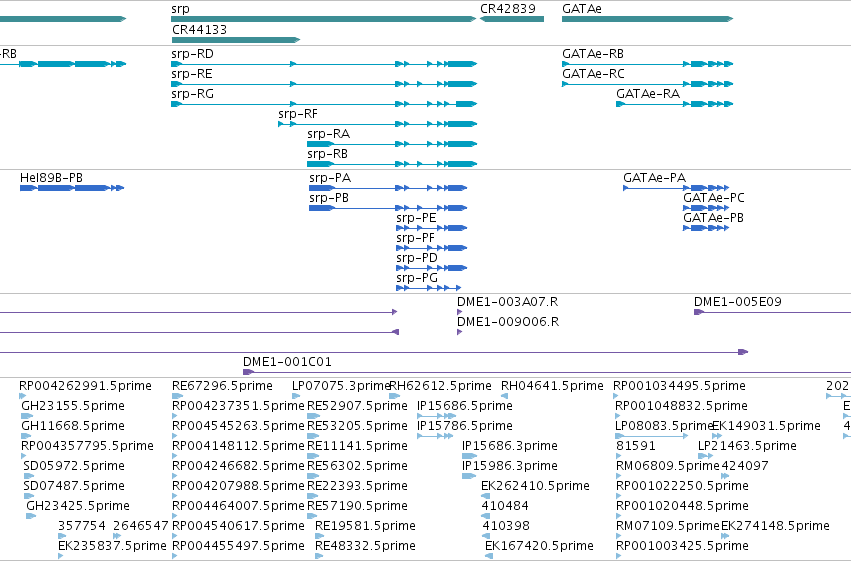851x561 pixels.
Task: Select EST RE11141.5prime
Action: 312,456
